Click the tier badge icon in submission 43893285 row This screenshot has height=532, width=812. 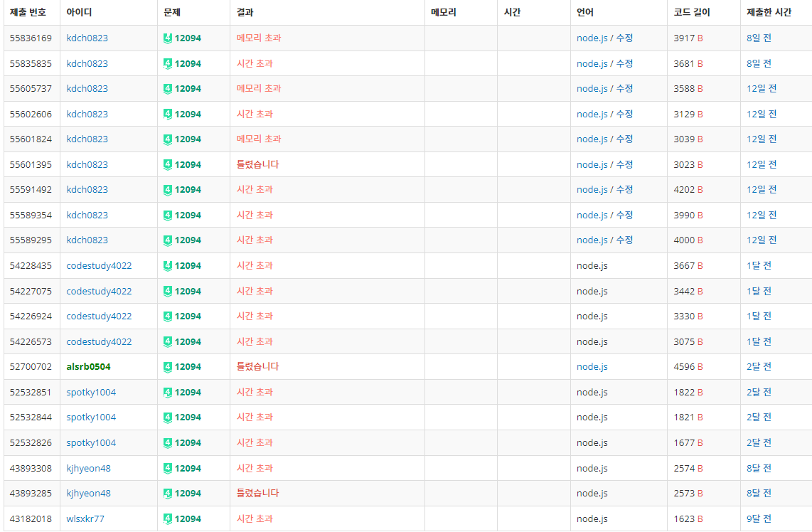167,493
